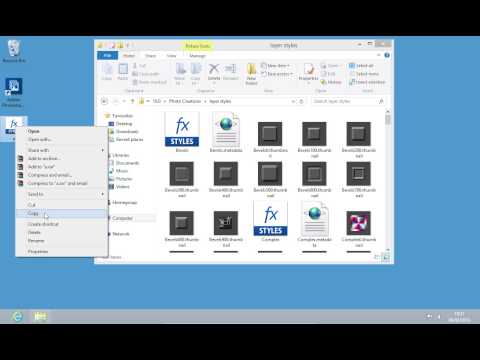Click Paste shortcut in the ribbon
This screenshot has height=360, width=480.
coord(149,82)
